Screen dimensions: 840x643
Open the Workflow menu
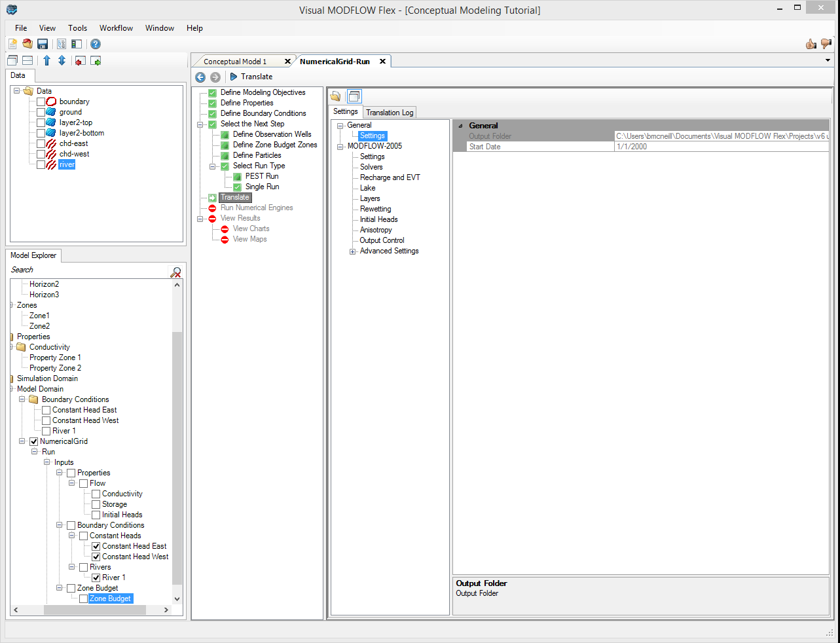pyautogui.click(x=116, y=28)
